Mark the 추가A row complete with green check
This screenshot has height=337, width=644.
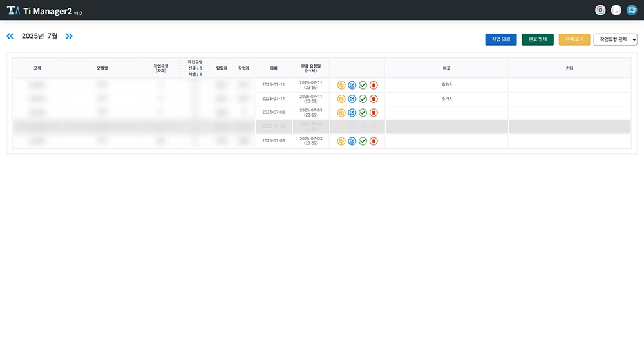(x=363, y=99)
